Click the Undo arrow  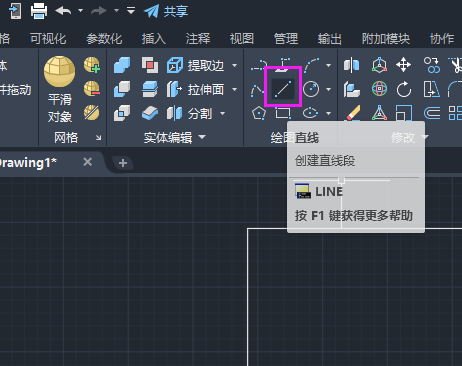[x=63, y=11]
